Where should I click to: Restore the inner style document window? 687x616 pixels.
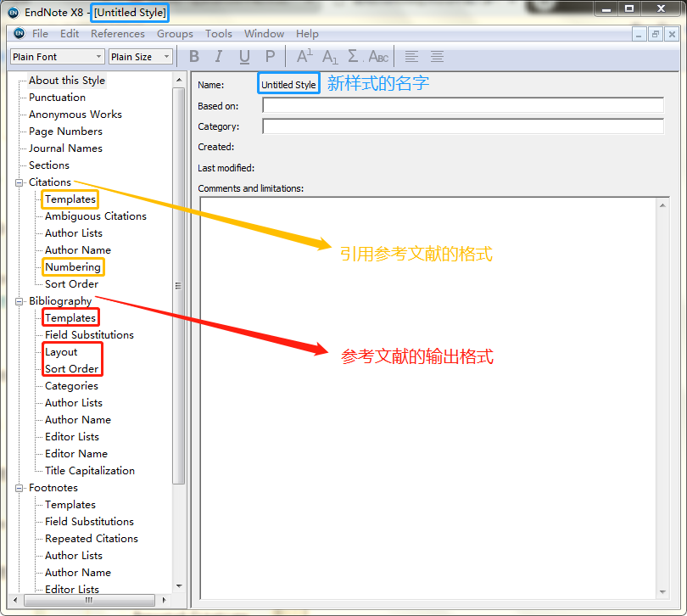tap(656, 34)
